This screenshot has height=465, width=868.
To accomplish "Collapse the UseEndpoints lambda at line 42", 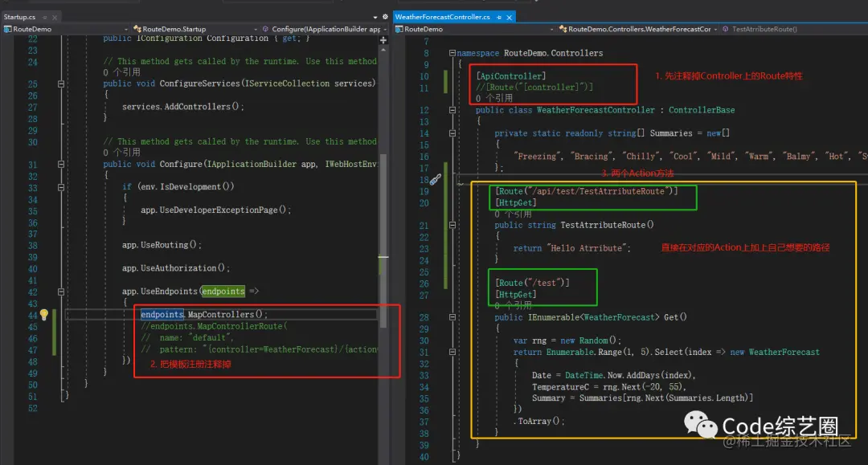I will click(61, 292).
